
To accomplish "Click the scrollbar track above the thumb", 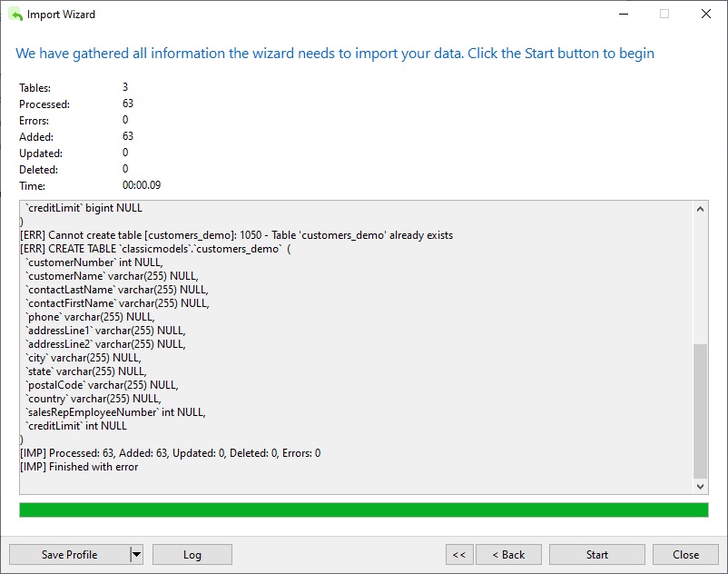I will pyautogui.click(x=700, y=280).
